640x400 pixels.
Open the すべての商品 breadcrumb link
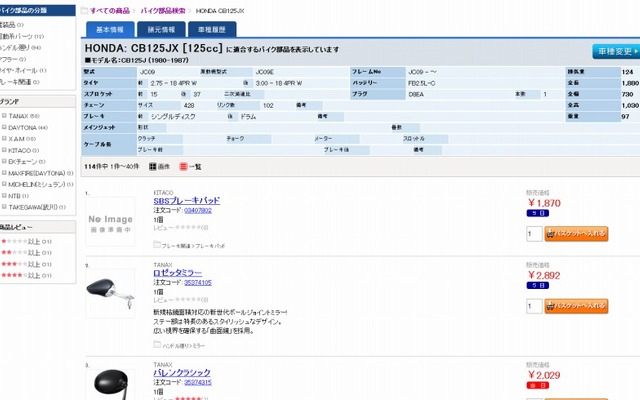coord(110,11)
